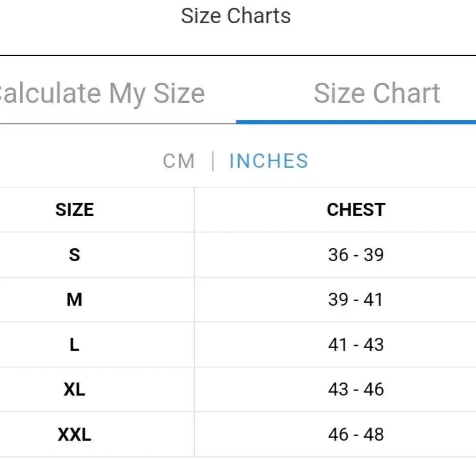This screenshot has width=476, height=476.
Task: Select the XL size row
Action: [x=238, y=390]
